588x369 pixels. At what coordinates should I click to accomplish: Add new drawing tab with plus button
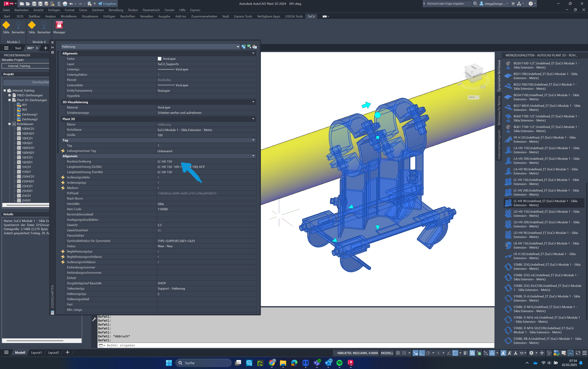point(45,48)
